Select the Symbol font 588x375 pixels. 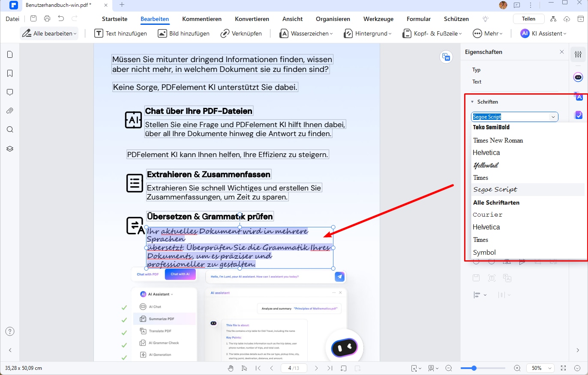pos(484,253)
